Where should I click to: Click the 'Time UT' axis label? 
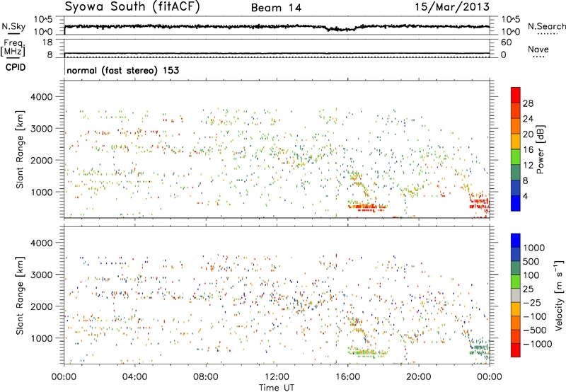(277, 388)
